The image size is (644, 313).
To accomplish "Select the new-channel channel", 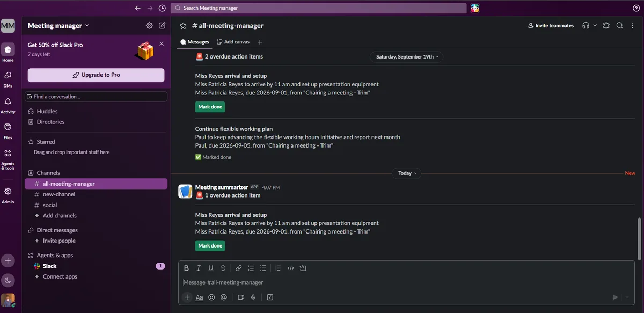I will tap(96, 194).
